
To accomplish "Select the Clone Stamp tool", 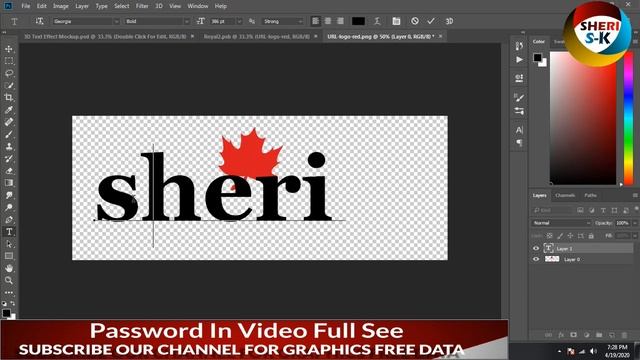I will pyautogui.click(x=9, y=147).
